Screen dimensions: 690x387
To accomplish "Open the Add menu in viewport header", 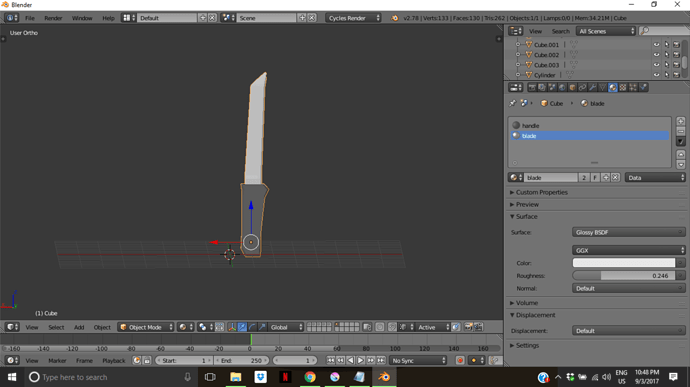I will click(79, 327).
